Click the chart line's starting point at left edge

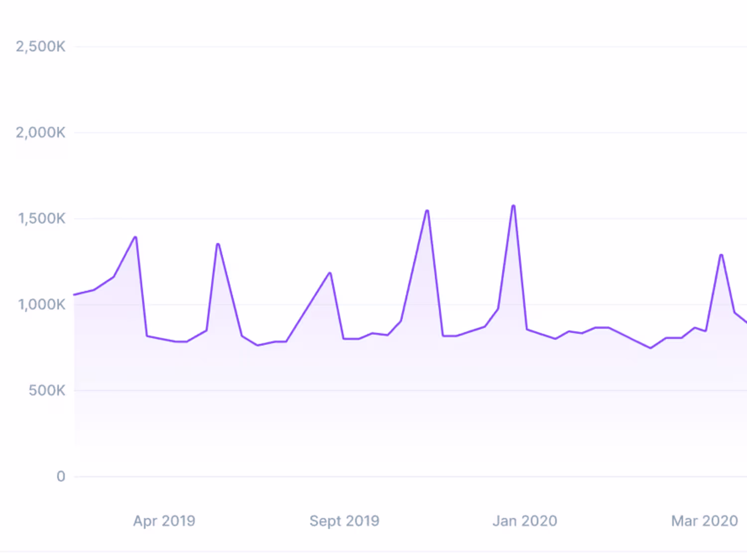(x=75, y=295)
